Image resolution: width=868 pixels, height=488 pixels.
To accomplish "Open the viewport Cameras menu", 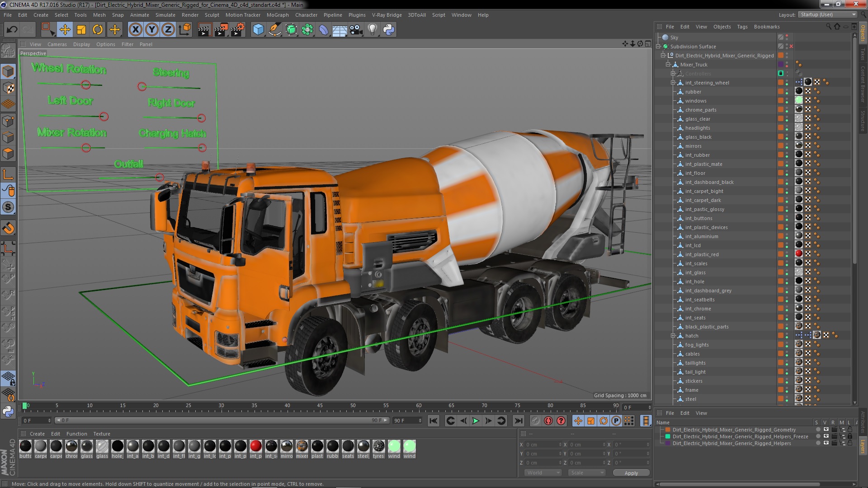I will point(57,44).
